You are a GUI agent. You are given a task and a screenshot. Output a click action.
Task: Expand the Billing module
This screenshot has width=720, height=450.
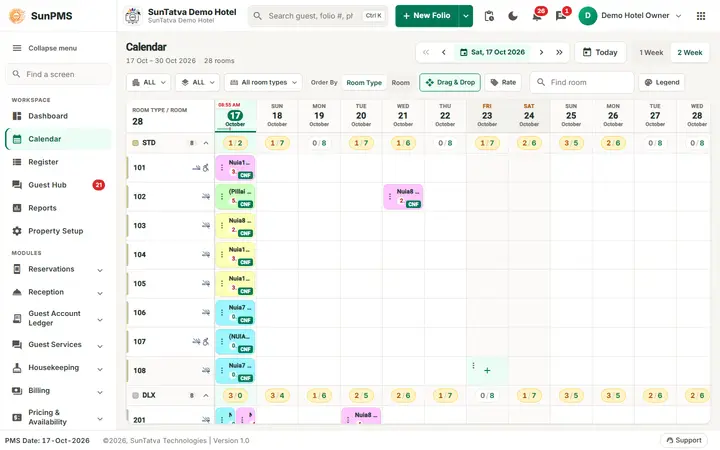pos(58,391)
